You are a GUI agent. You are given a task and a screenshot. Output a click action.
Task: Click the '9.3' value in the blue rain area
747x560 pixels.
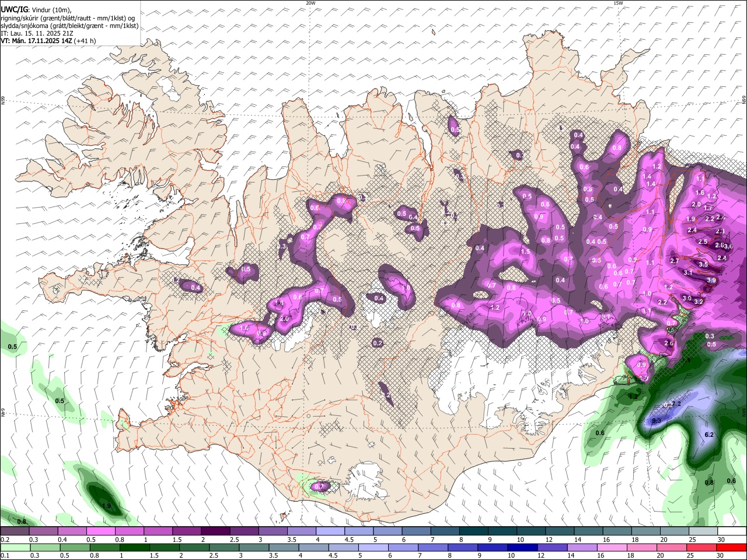click(656, 421)
